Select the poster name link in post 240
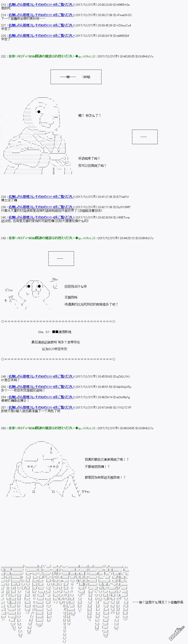188x644 pixels. point(41,217)
